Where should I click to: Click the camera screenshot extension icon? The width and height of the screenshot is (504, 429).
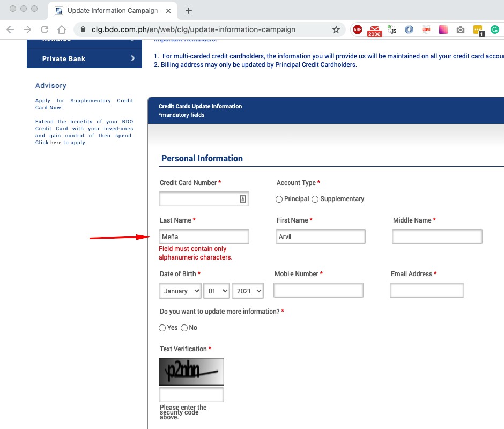click(x=460, y=30)
